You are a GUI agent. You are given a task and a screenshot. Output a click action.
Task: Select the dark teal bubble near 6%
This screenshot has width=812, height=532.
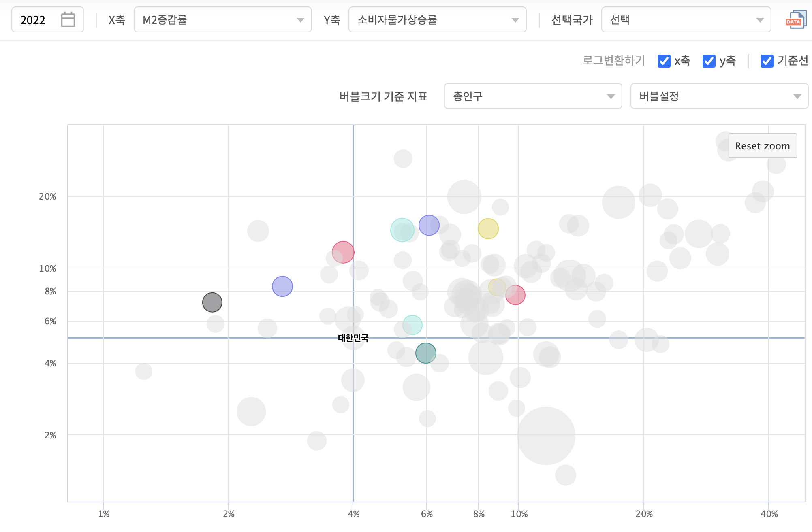point(425,353)
